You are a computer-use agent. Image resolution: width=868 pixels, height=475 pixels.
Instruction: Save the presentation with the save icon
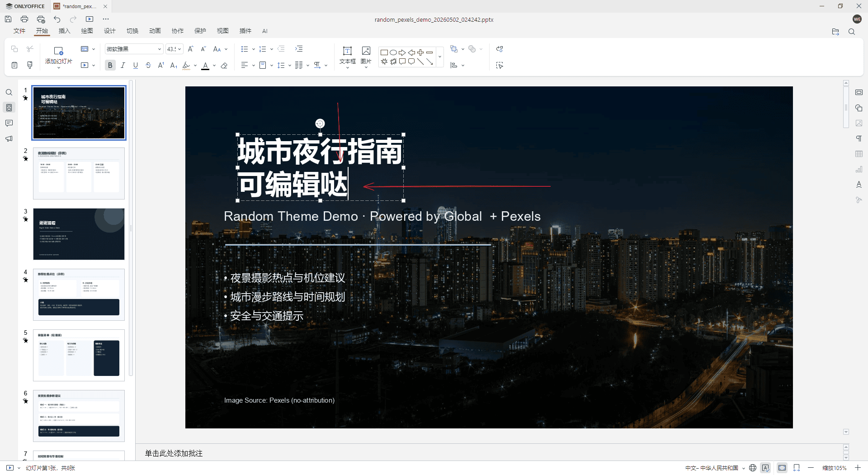(8, 19)
